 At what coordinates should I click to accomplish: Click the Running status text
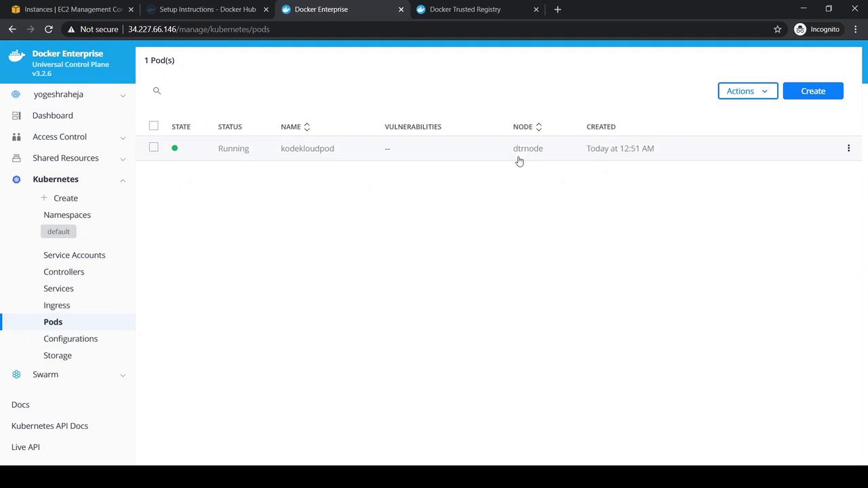(233, 148)
